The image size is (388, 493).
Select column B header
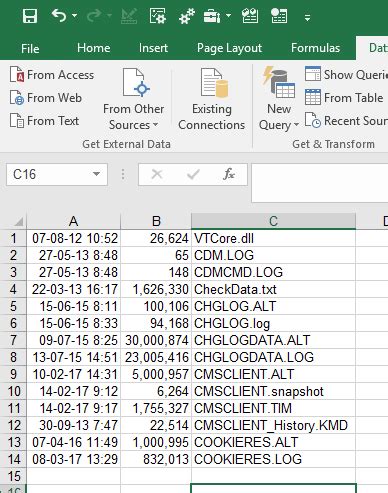click(156, 221)
